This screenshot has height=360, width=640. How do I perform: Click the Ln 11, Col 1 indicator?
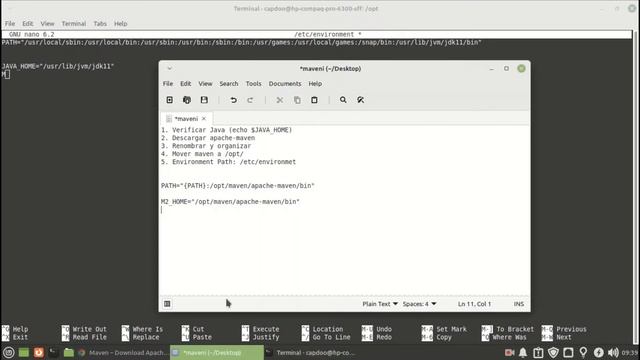(x=474, y=304)
